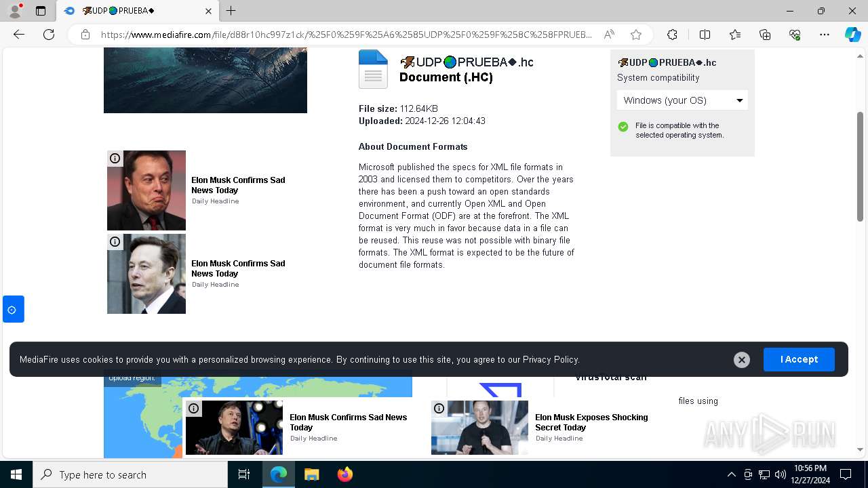This screenshot has width=868, height=488.
Task: Go back to previous page
Action: click(19, 35)
